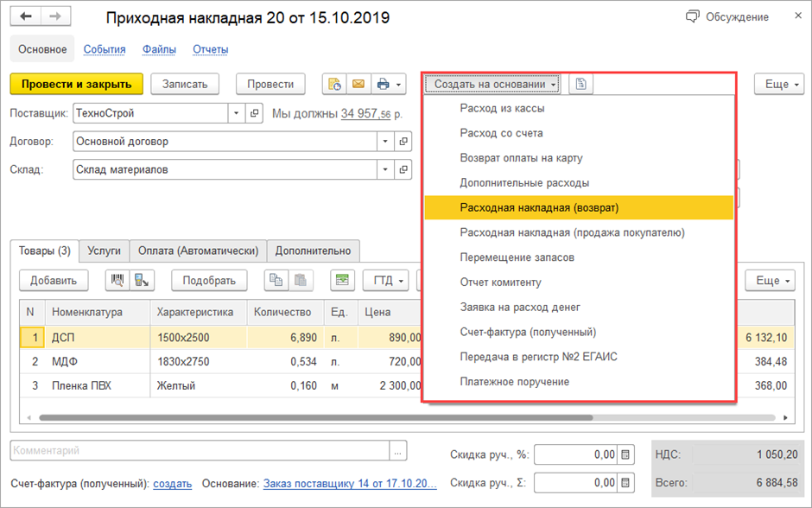Click the horizontal scrollbar of goods table
Image resolution: width=812 pixels, height=508 pixels.
coord(316,417)
